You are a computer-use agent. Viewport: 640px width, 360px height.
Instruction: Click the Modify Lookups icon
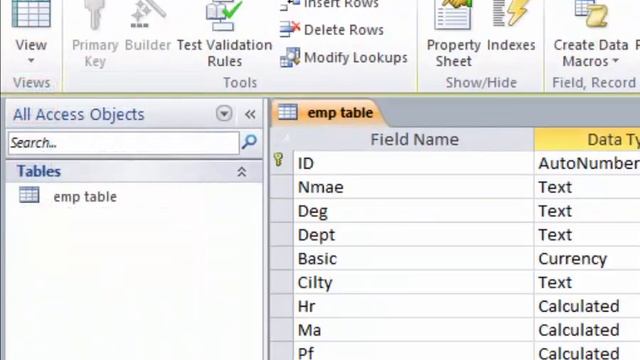pos(290,57)
